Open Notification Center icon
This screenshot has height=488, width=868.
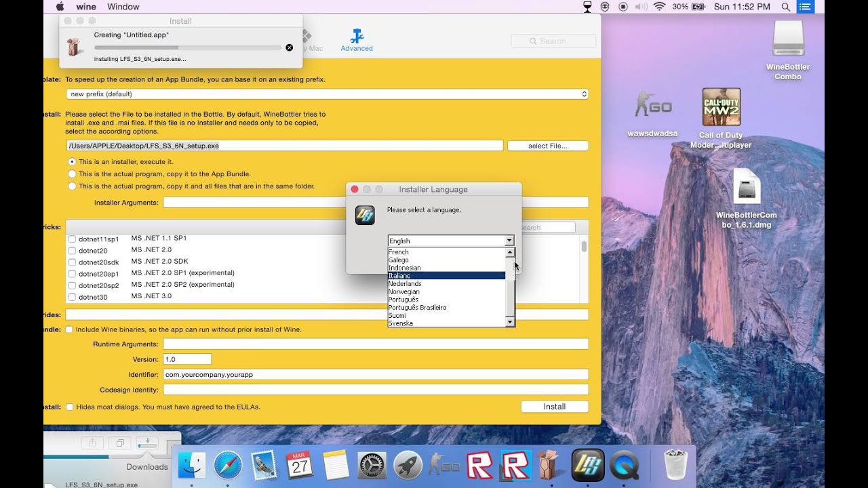(805, 7)
